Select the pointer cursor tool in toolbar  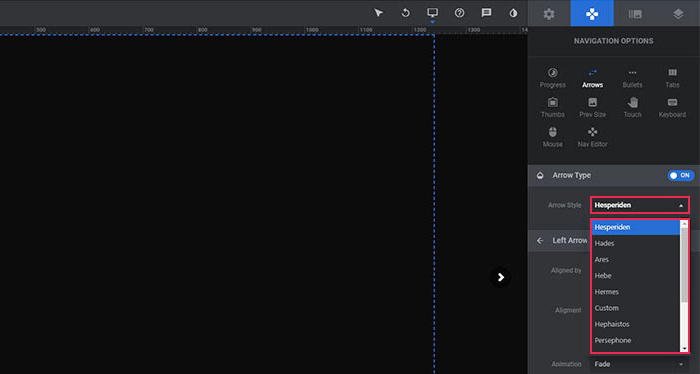coord(379,12)
